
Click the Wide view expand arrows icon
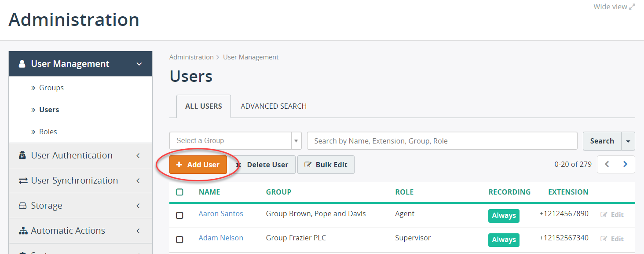pos(632,7)
